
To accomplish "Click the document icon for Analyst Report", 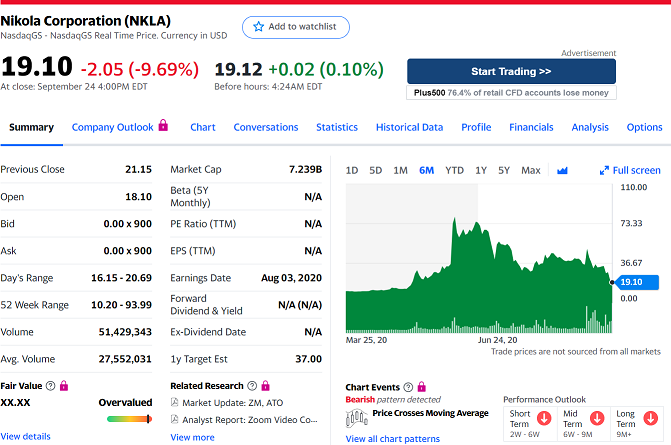I will tap(175, 419).
